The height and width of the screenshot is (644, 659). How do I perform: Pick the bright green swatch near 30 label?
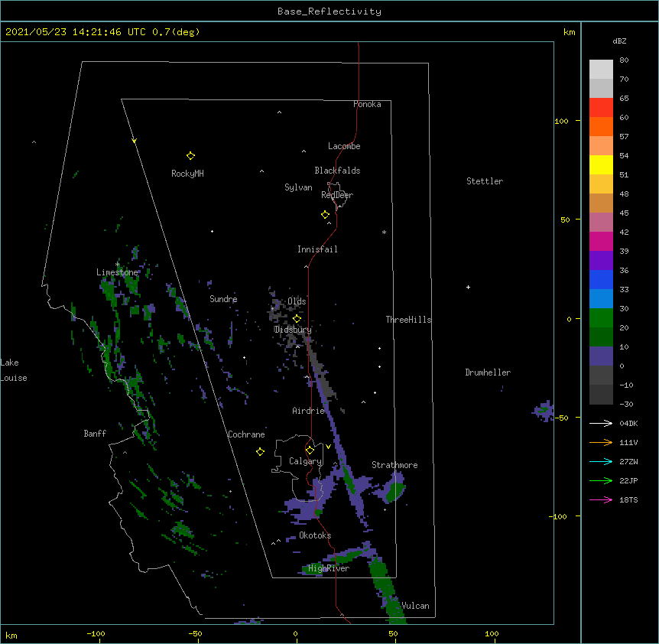point(601,318)
